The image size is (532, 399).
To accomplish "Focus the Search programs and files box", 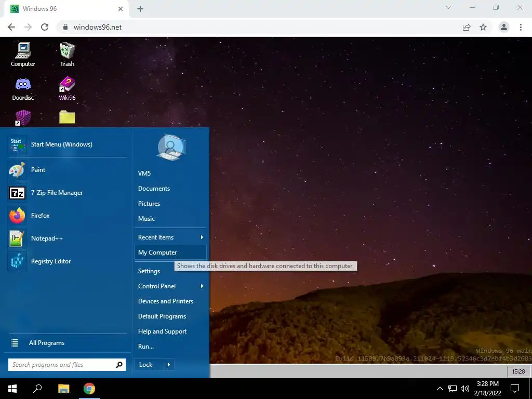I will point(67,365).
